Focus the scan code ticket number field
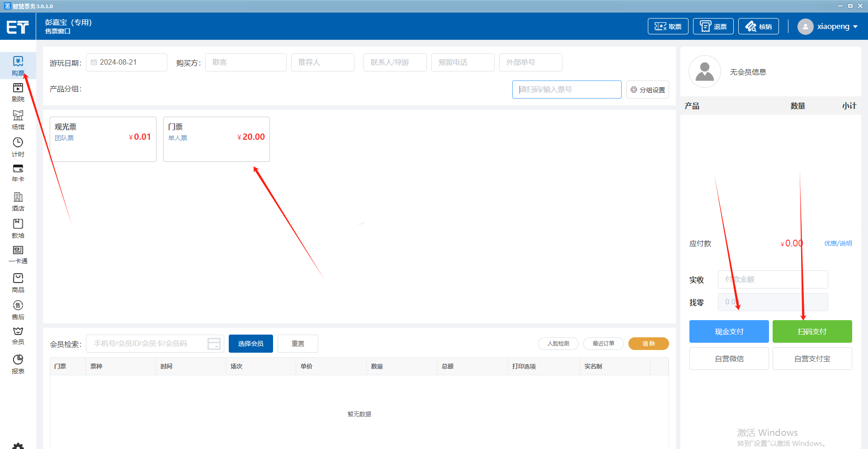This screenshot has width=868, height=449. click(566, 90)
